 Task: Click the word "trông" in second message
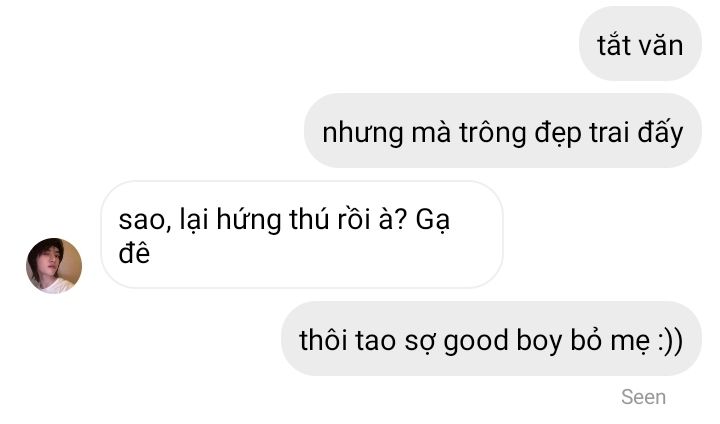(492, 133)
